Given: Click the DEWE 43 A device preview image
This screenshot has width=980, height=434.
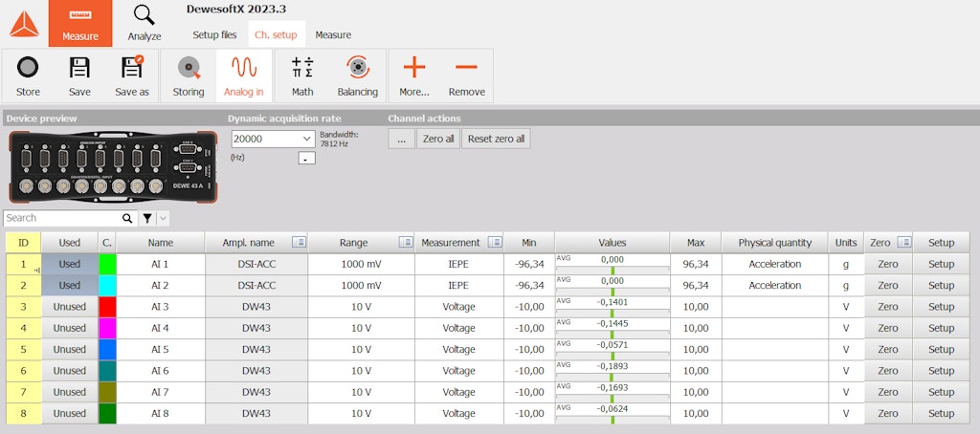Looking at the screenshot, I should click(114, 166).
